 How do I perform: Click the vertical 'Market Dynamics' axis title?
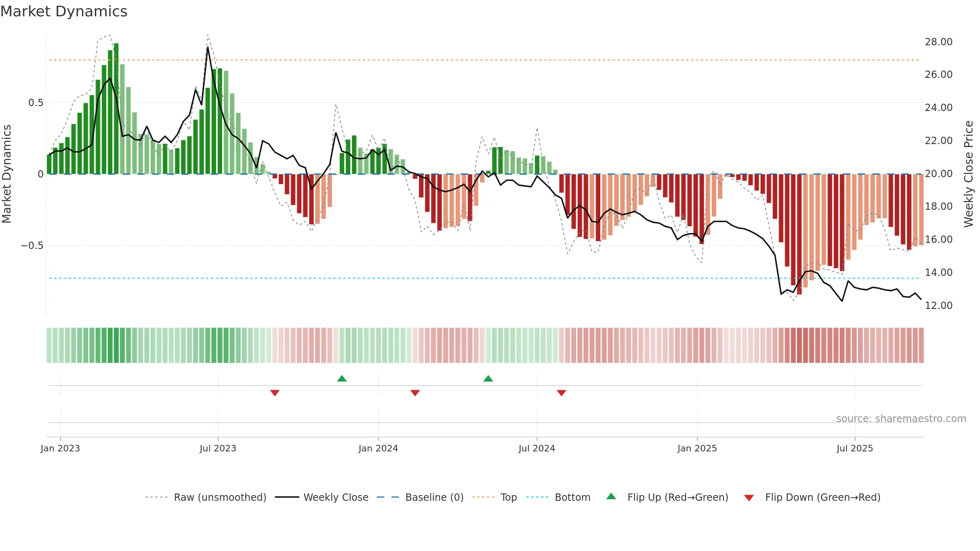pos(7,174)
